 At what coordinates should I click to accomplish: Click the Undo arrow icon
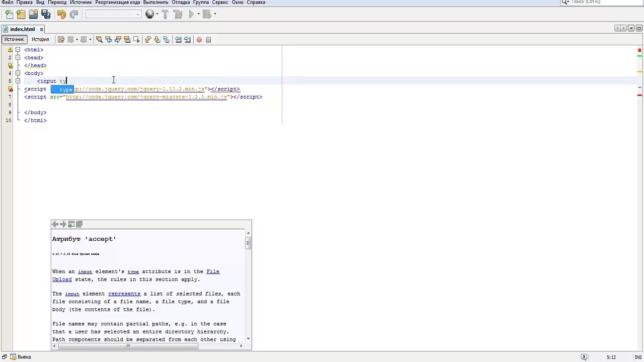tap(61, 15)
